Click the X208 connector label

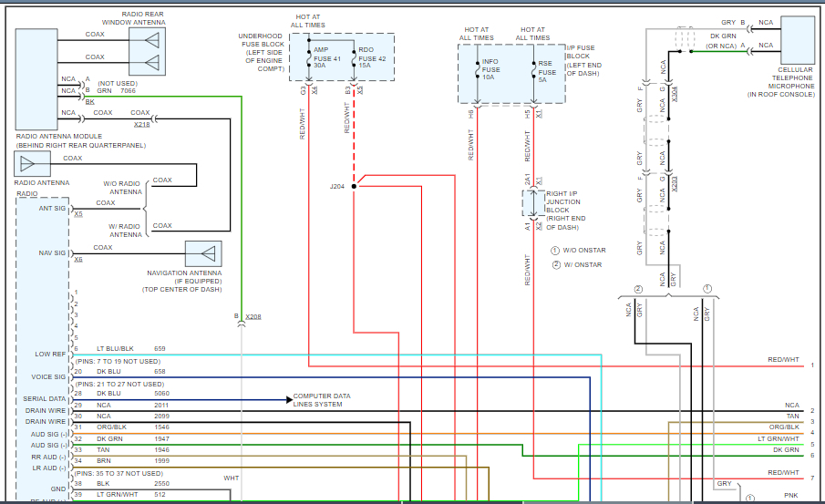(253, 317)
